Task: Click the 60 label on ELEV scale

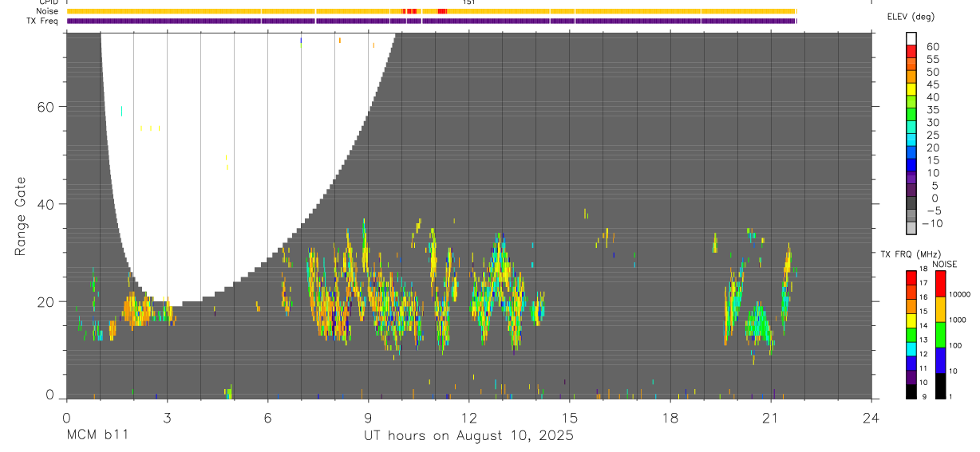Action: [931, 47]
